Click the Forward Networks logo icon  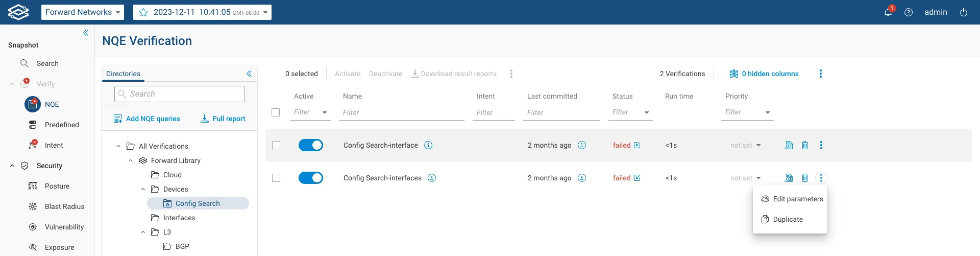click(x=18, y=12)
